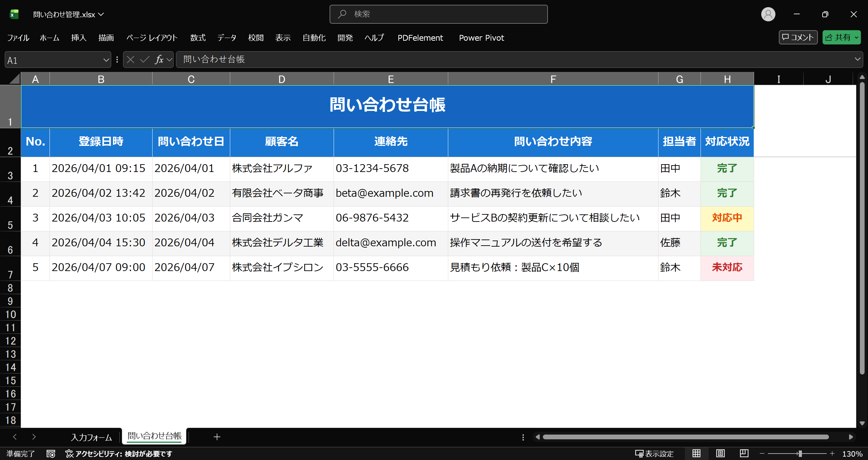Switch to Normal view mode
The height and width of the screenshot is (460, 868).
click(x=696, y=454)
